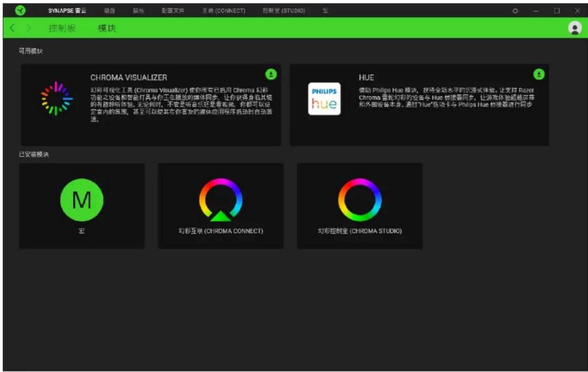The image size is (588, 372).
Task: Click the green M macro module icon
Action: [82, 200]
